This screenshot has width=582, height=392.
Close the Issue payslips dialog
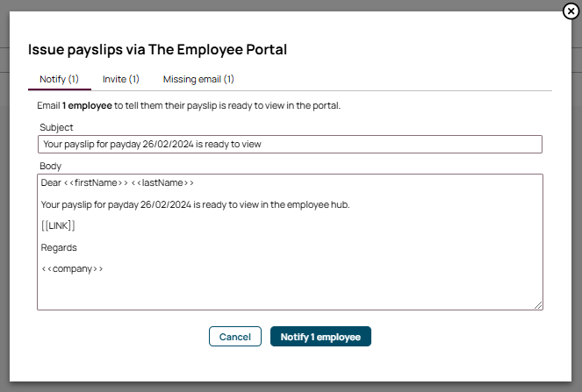(571, 11)
